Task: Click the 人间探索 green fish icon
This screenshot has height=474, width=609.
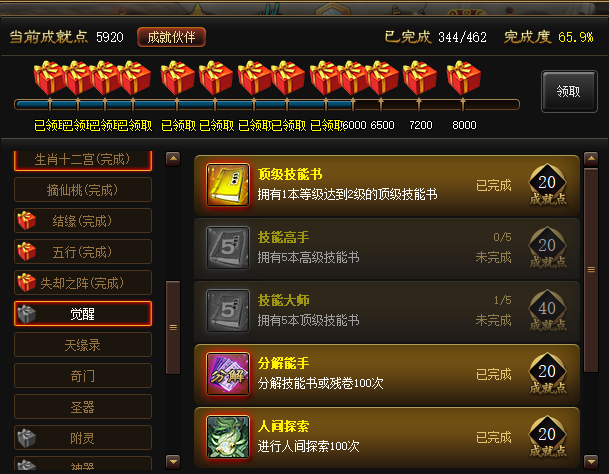Action: [228, 437]
